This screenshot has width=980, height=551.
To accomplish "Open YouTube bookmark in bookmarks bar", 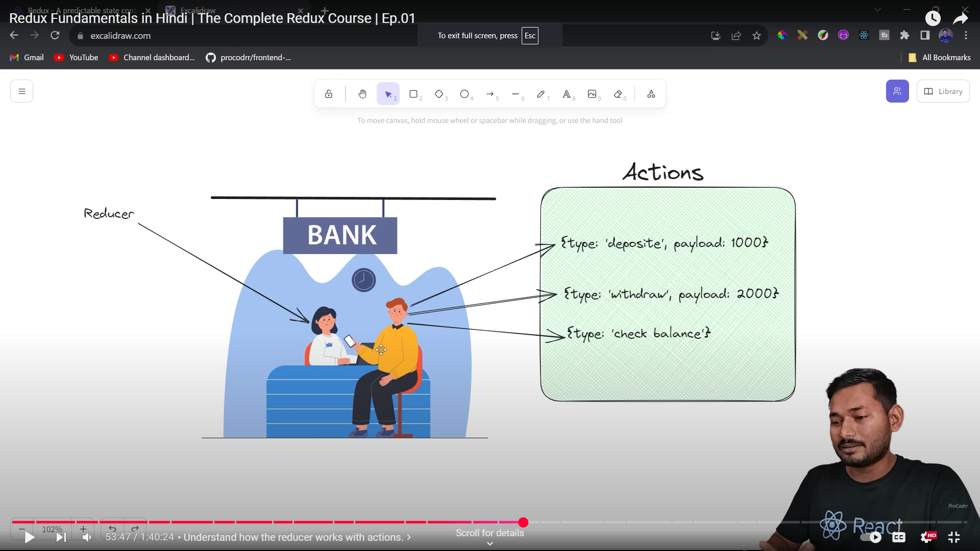I will click(x=77, y=58).
